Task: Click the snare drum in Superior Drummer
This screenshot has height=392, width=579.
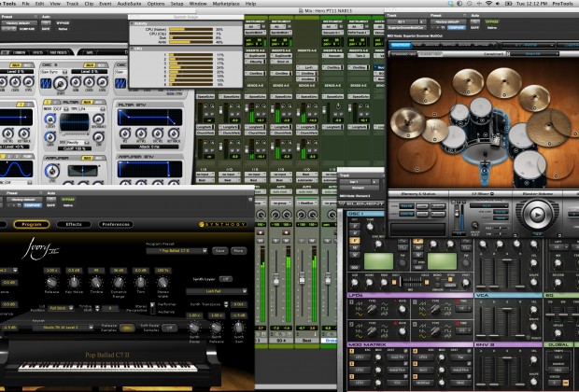Action: click(x=453, y=139)
